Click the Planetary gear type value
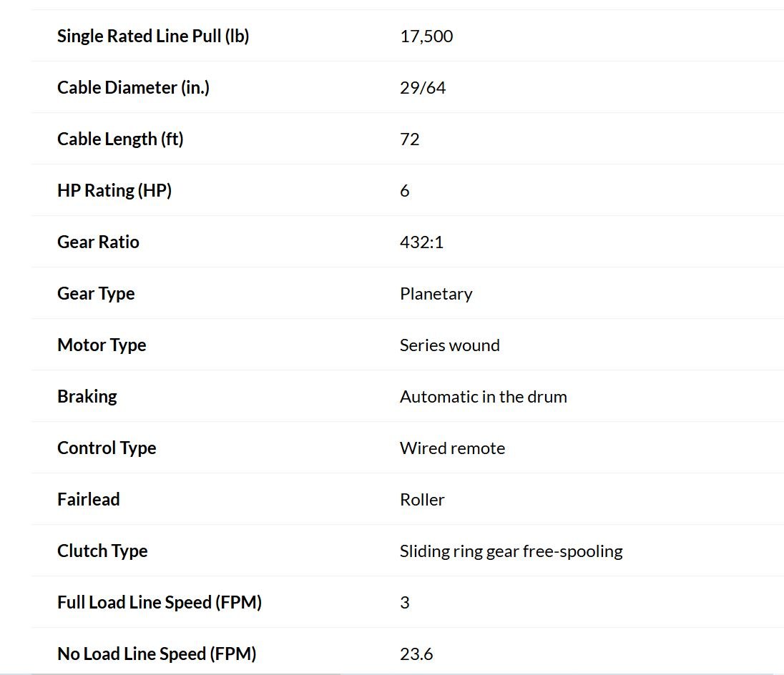 click(436, 294)
